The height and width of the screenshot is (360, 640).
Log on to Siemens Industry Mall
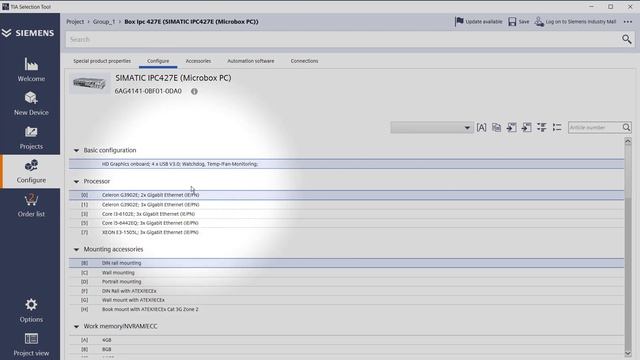point(575,22)
